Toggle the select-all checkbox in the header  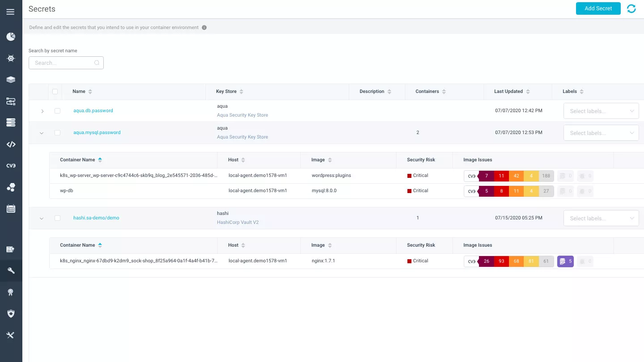pos(55,92)
